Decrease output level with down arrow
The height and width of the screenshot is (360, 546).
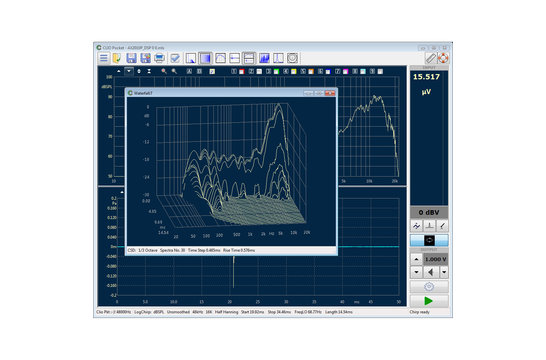pyautogui.click(x=416, y=272)
